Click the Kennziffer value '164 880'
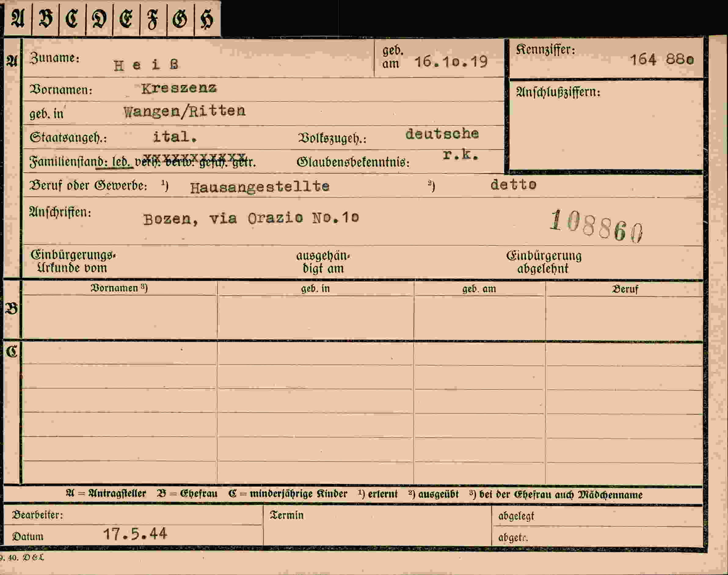Screen dimensions: 728x575 (661, 60)
